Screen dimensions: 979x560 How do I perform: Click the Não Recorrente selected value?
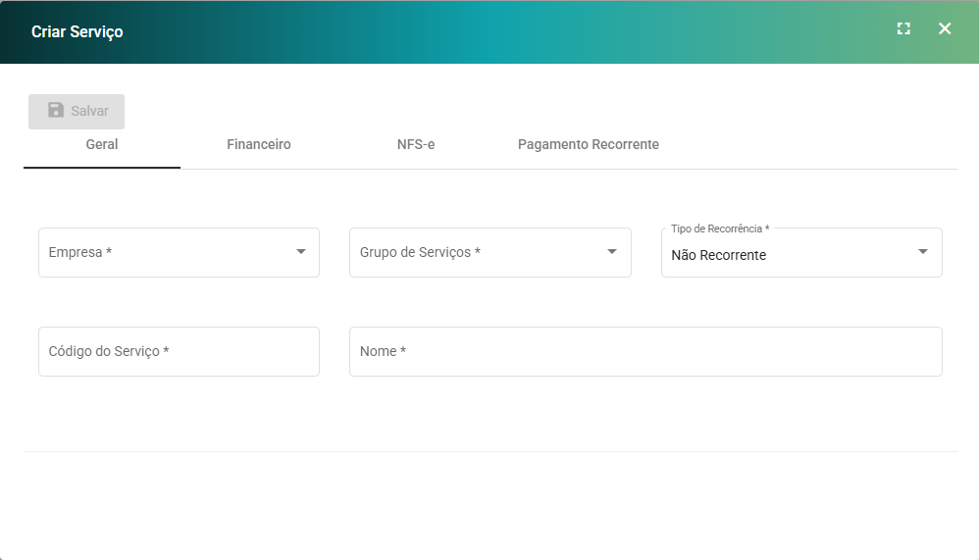pos(719,255)
